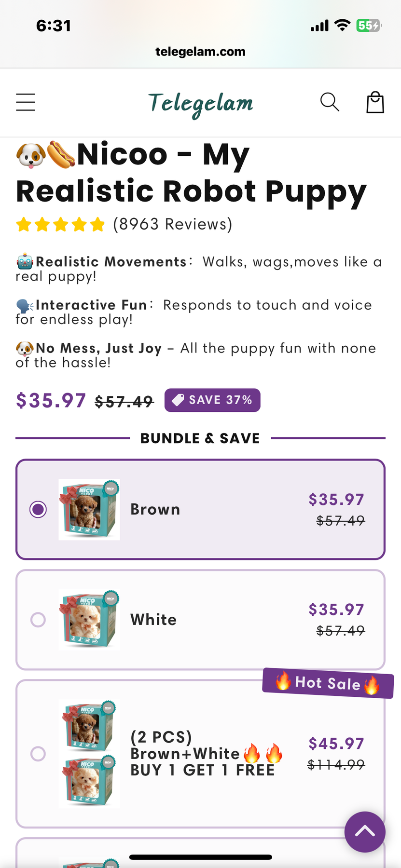Tap the Telegelam logo
The image size is (401, 868).
(200, 103)
